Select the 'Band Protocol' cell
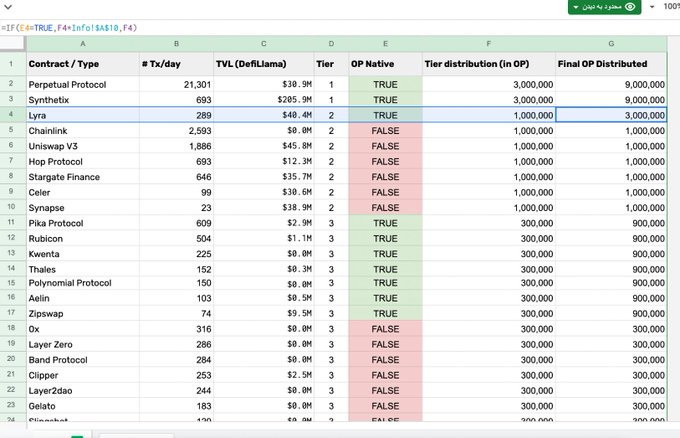The height and width of the screenshot is (438, 680). point(83,360)
